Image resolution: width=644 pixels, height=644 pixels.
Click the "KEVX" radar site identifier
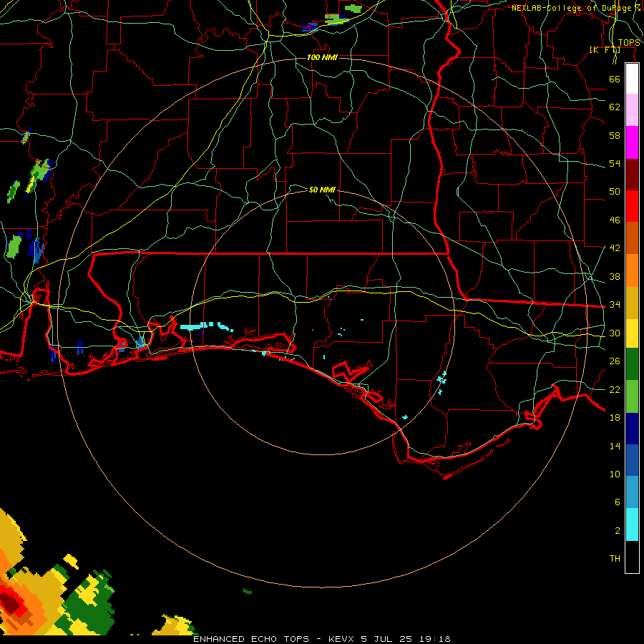tap(341, 639)
